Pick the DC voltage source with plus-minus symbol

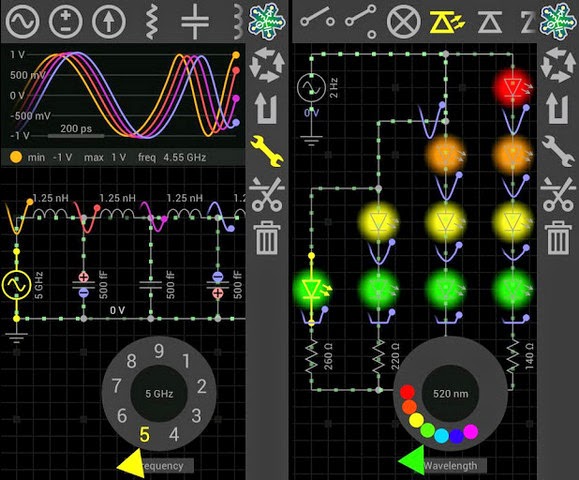coord(66,21)
